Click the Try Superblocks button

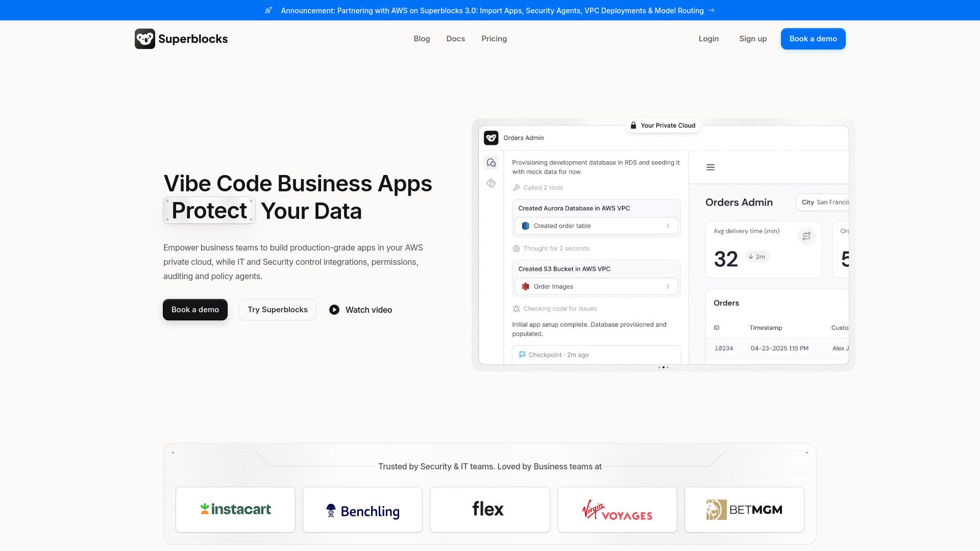[278, 310]
